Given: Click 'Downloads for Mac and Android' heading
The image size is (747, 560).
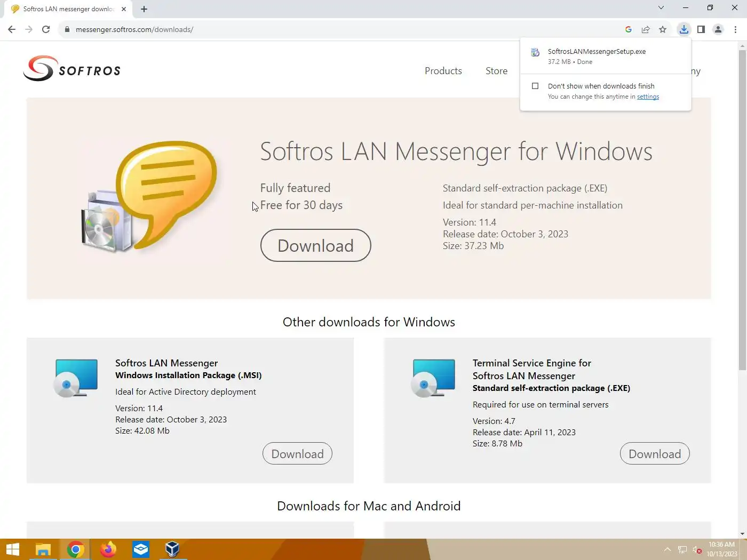Looking at the screenshot, I should 369,506.
